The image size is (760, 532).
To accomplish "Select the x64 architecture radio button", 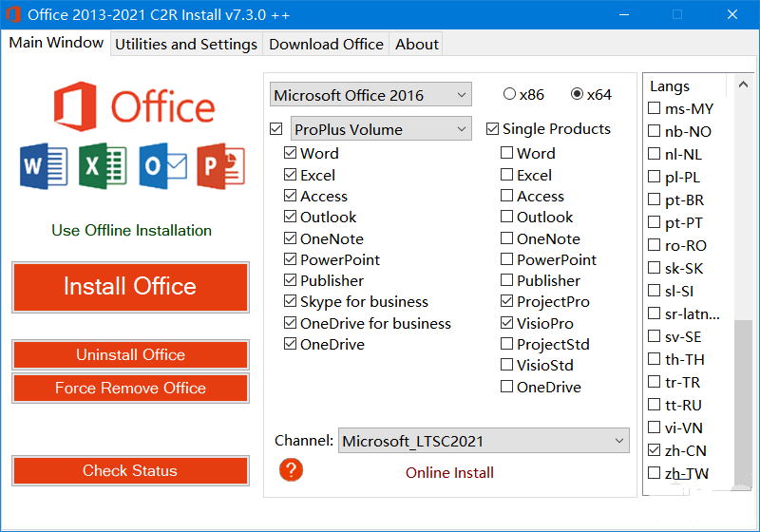I will [x=577, y=93].
